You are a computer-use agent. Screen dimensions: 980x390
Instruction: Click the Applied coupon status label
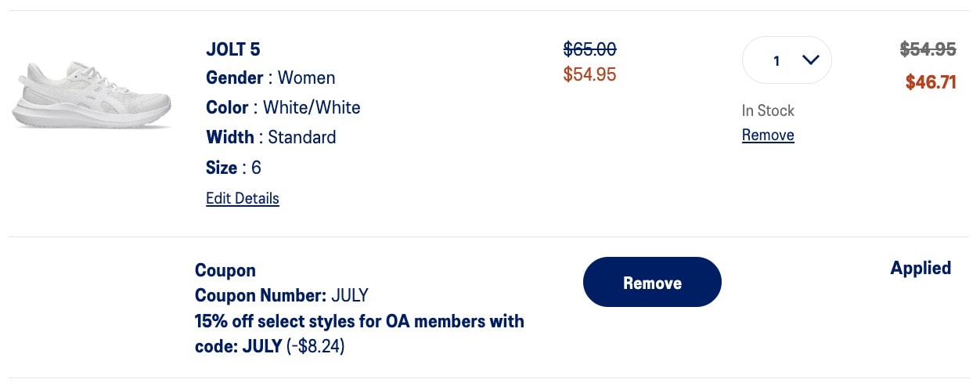click(x=921, y=269)
